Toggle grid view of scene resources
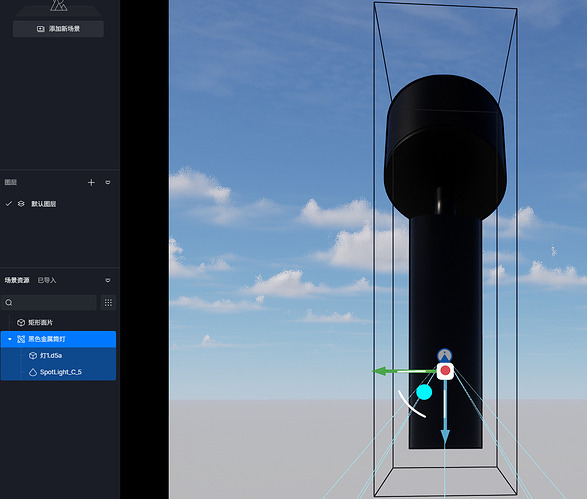Viewport: 587px width, 499px height. [108, 302]
